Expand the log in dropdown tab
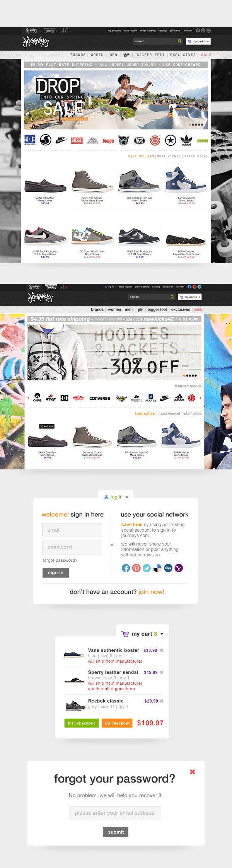The image size is (232, 868). [x=116, y=497]
